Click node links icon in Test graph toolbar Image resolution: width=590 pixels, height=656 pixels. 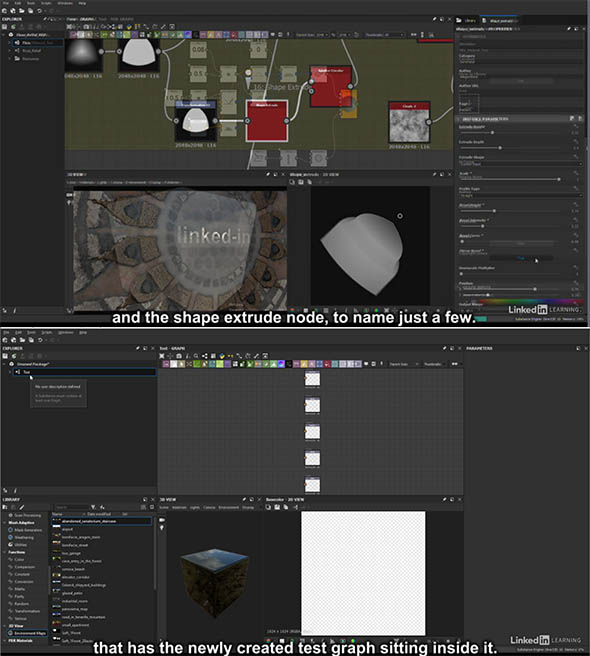205,356
